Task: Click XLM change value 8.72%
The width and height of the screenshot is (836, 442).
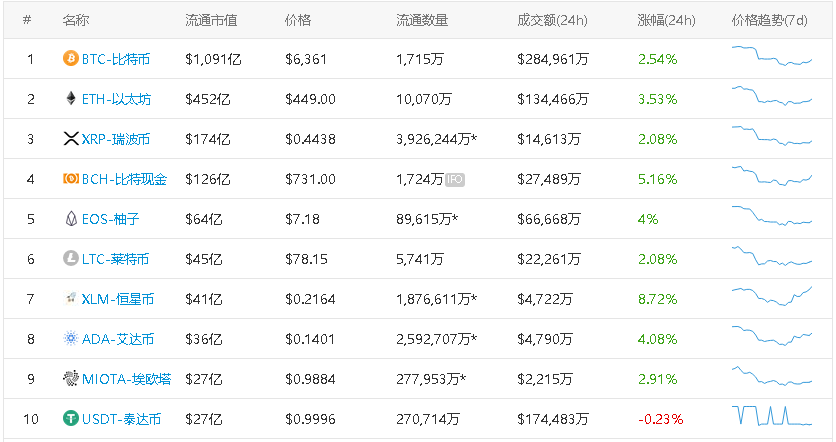Action: point(657,299)
